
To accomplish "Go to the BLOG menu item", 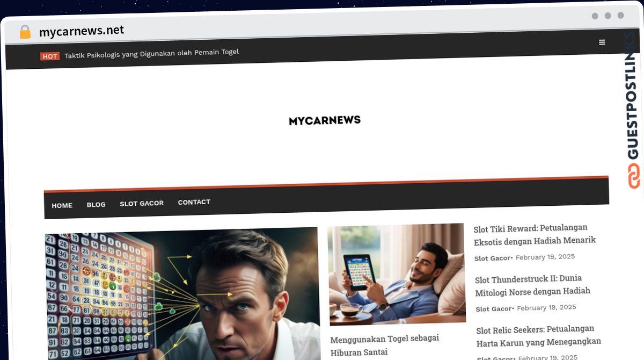I will (x=96, y=204).
